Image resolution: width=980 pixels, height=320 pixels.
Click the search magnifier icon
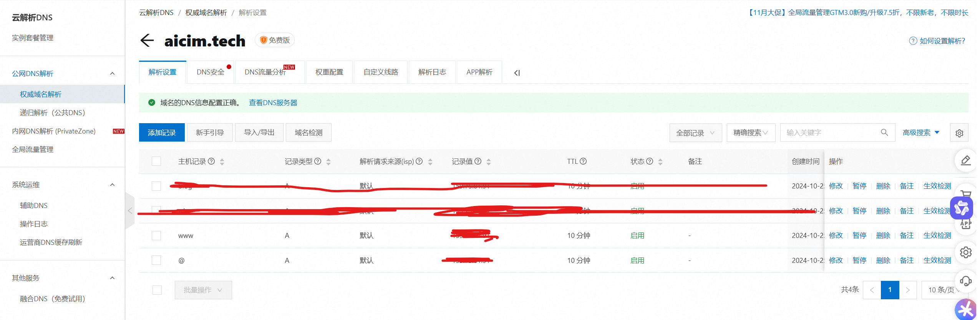click(x=884, y=132)
